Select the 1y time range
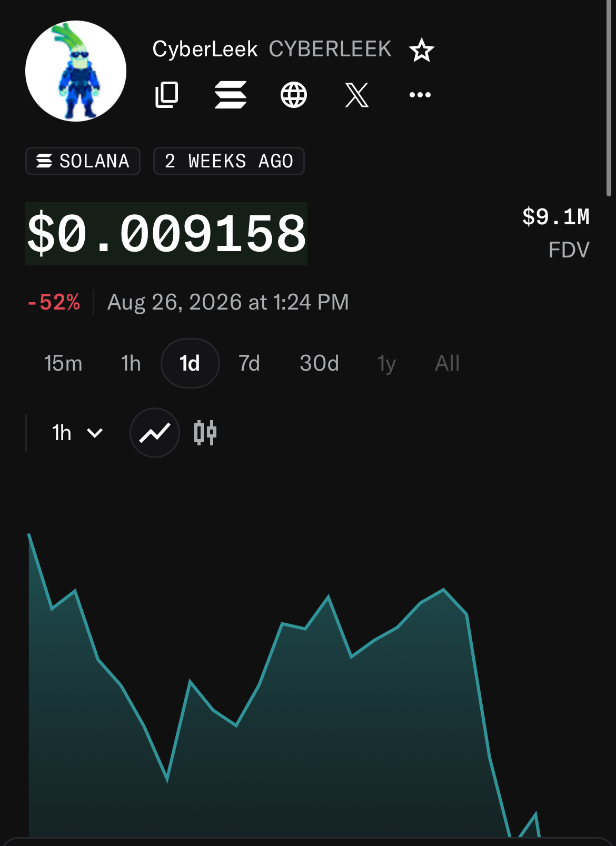 coord(386,363)
